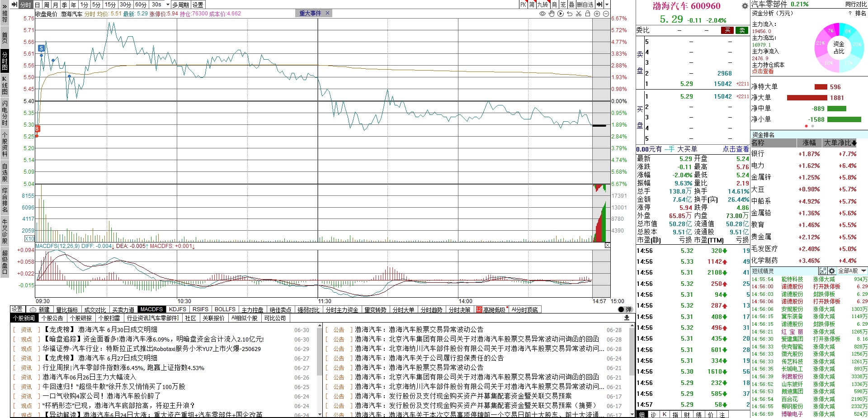Click the X10 volume scale label
This screenshot has height=418, width=868.
click(x=29, y=238)
